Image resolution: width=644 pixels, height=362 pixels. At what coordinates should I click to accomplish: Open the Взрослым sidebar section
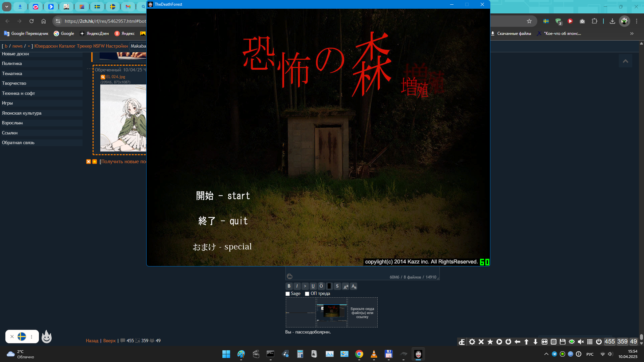[x=41, y=123]
